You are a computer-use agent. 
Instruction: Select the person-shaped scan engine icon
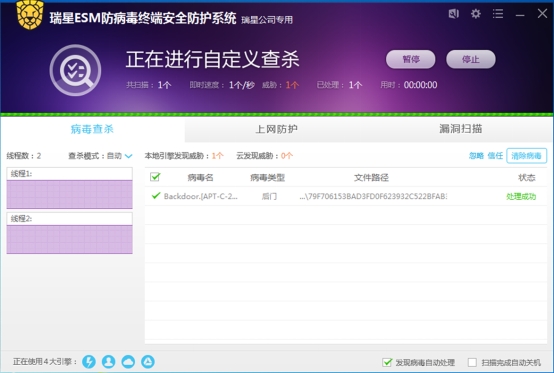[108, 362]
